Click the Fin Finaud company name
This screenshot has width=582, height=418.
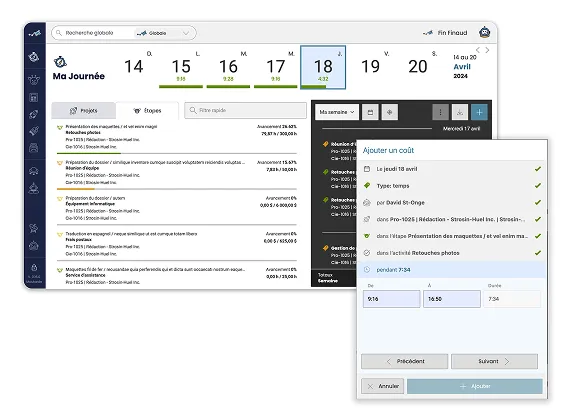452,33
